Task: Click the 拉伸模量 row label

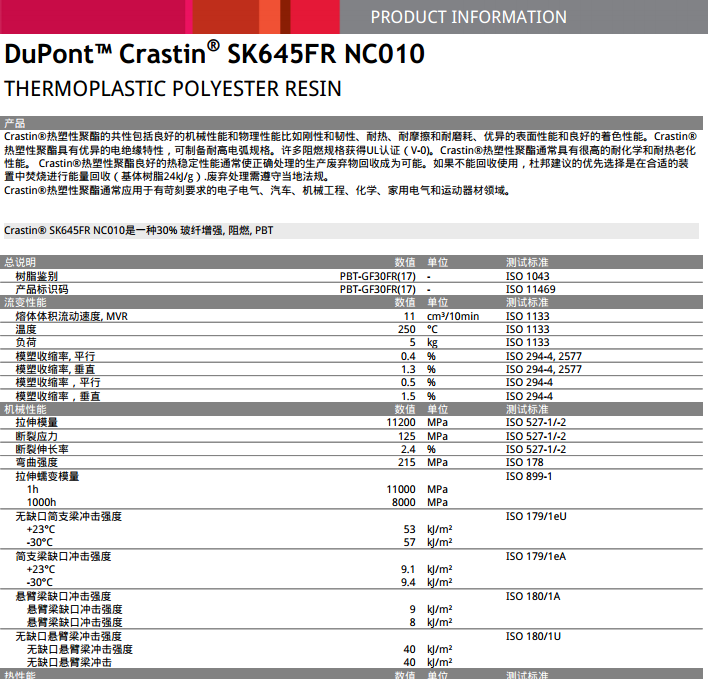Action: click(37, 423)
